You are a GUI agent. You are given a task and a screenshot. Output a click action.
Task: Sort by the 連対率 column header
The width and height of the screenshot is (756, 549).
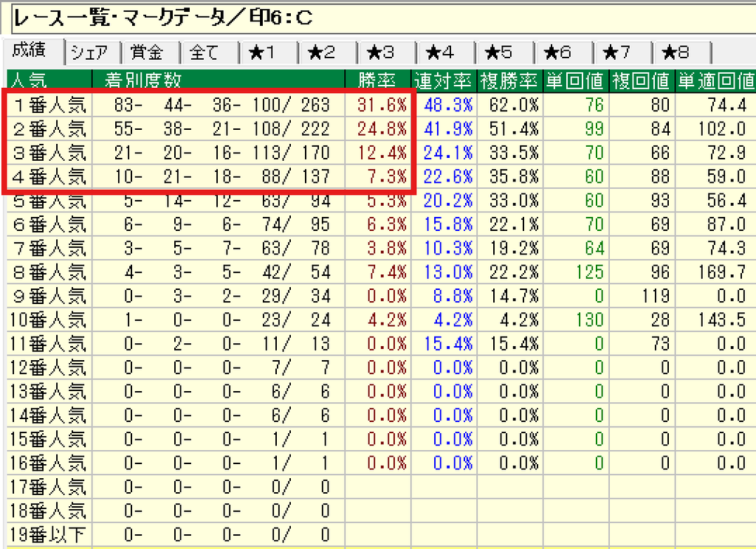coord(444,80)
